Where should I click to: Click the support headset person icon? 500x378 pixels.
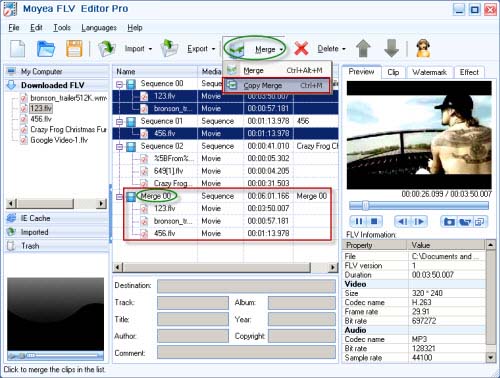(423, 49)
